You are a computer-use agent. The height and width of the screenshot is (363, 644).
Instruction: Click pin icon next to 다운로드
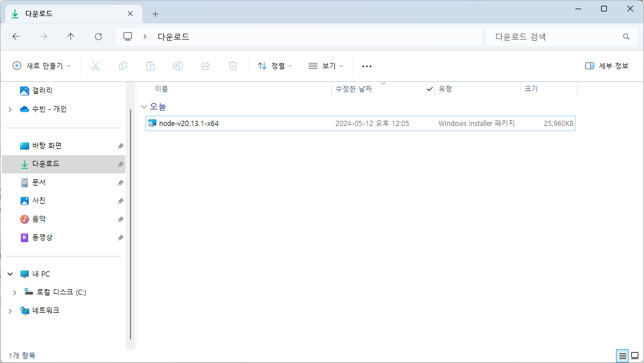[120, 165]
